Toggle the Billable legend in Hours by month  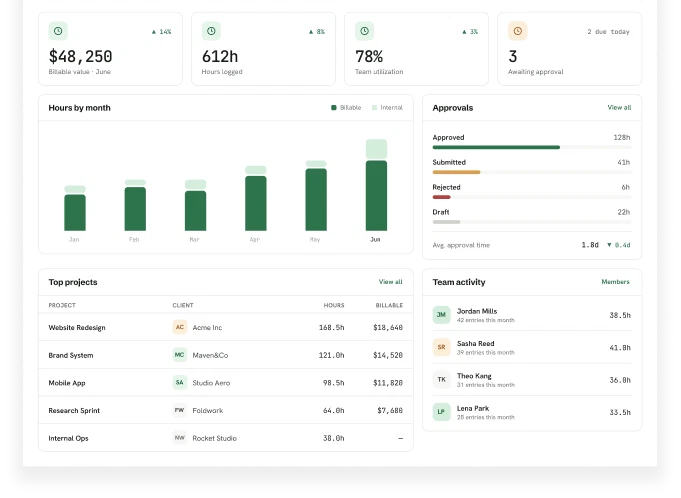pyautogui.click(x=346, y=108)
